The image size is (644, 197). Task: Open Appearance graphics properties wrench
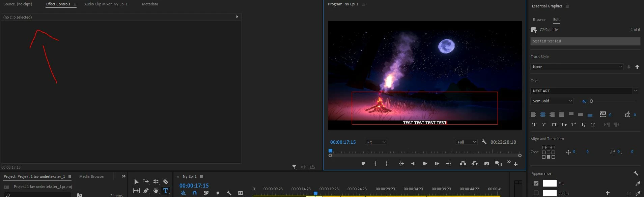point(636,173)
